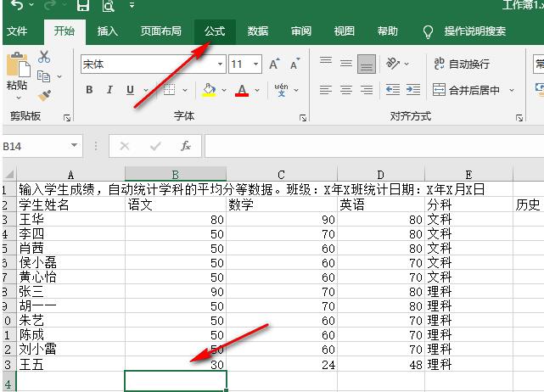Click the Save icon in quick access toolbar

point(82,7)
